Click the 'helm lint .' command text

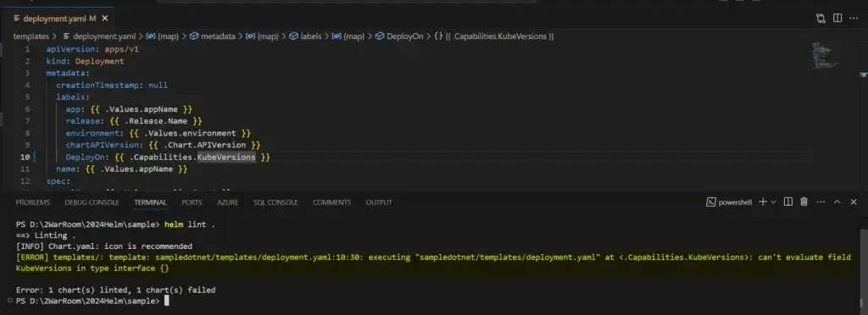click(190, 225)
